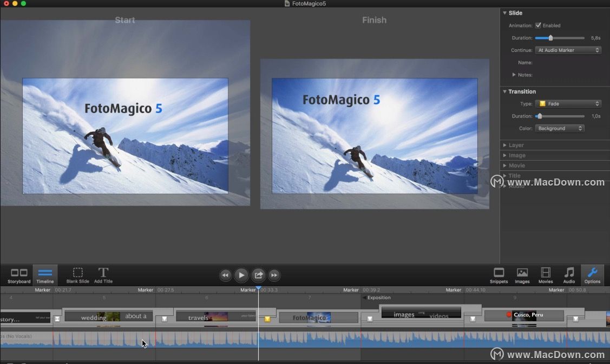Select the travels slide in timeline
Image resolution: width=610 pixels, height=364 pixels.
[216, 317]
